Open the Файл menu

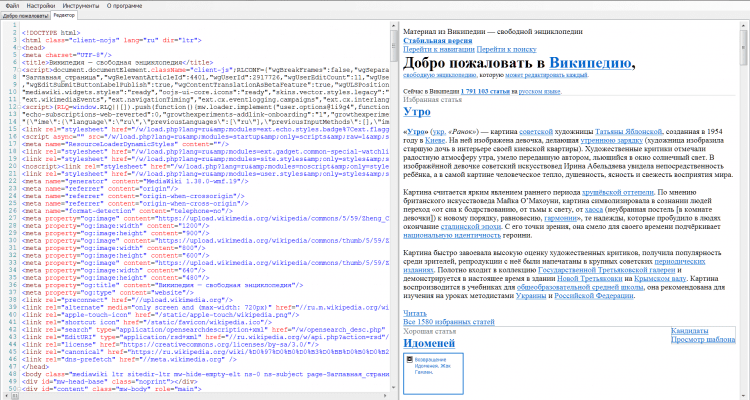click(x=12, y=6)
